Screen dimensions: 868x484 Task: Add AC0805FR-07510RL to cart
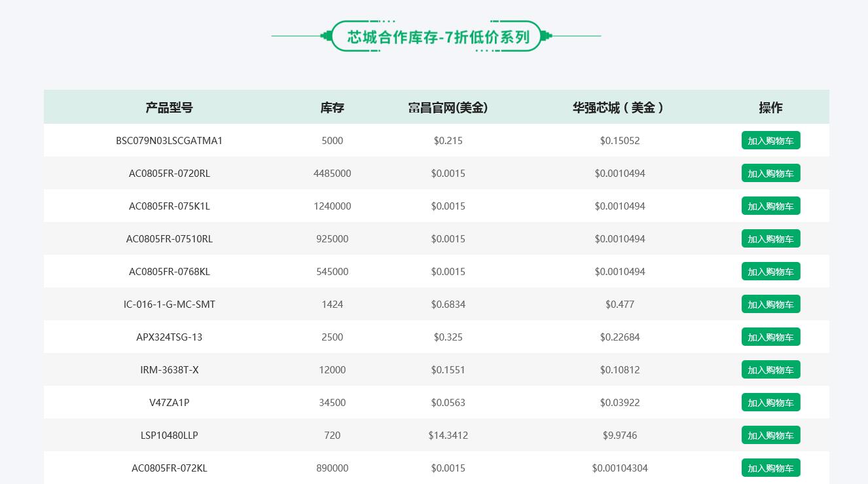770,238
